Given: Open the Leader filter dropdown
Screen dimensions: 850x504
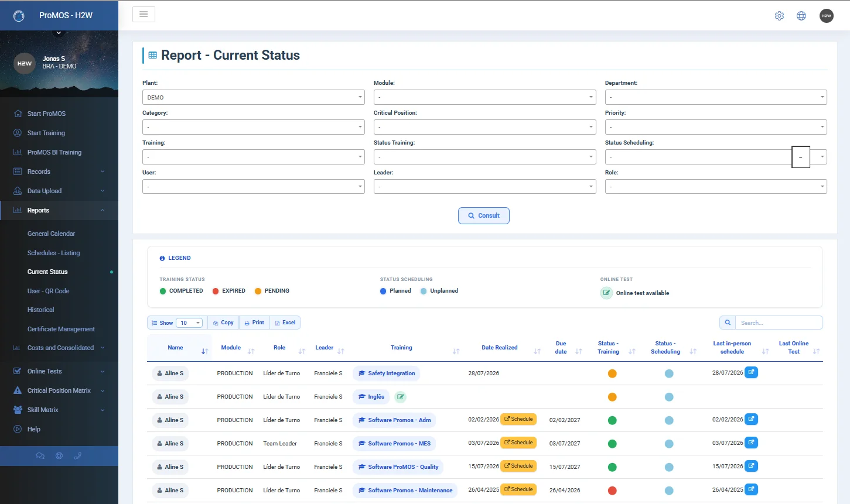Looking at the screenshot, I should (x=485, y=187).
